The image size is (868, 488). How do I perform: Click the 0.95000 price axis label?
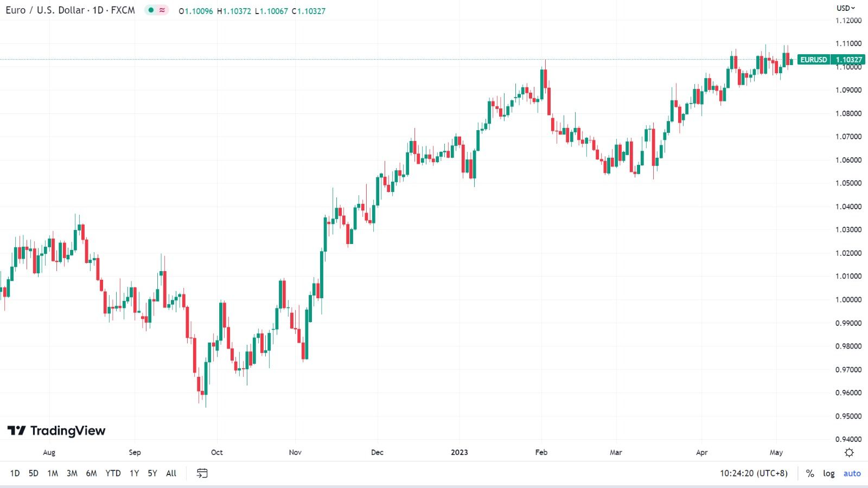pos(848,416)
